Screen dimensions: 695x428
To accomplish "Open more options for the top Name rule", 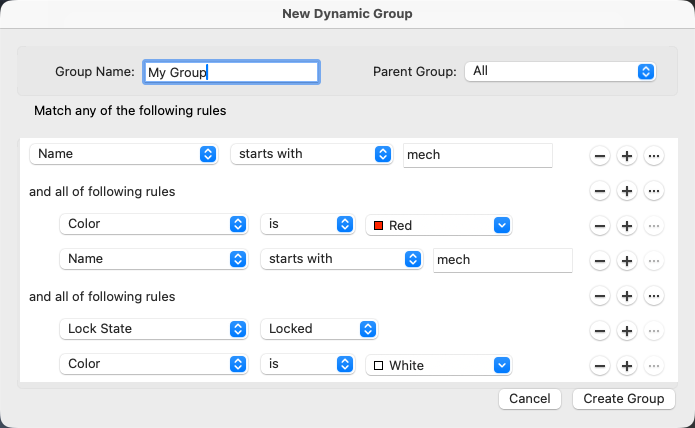I will (654, 156).
